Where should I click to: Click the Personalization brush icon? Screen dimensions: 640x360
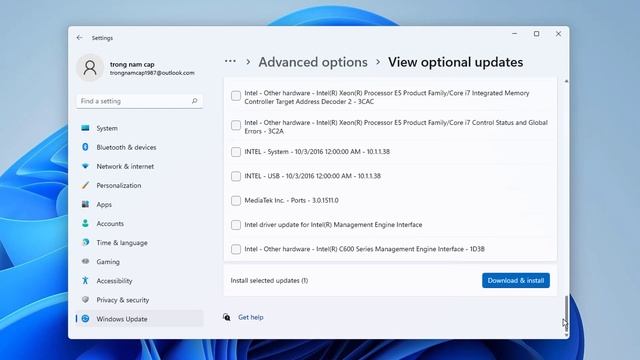[x=85, y=185]
